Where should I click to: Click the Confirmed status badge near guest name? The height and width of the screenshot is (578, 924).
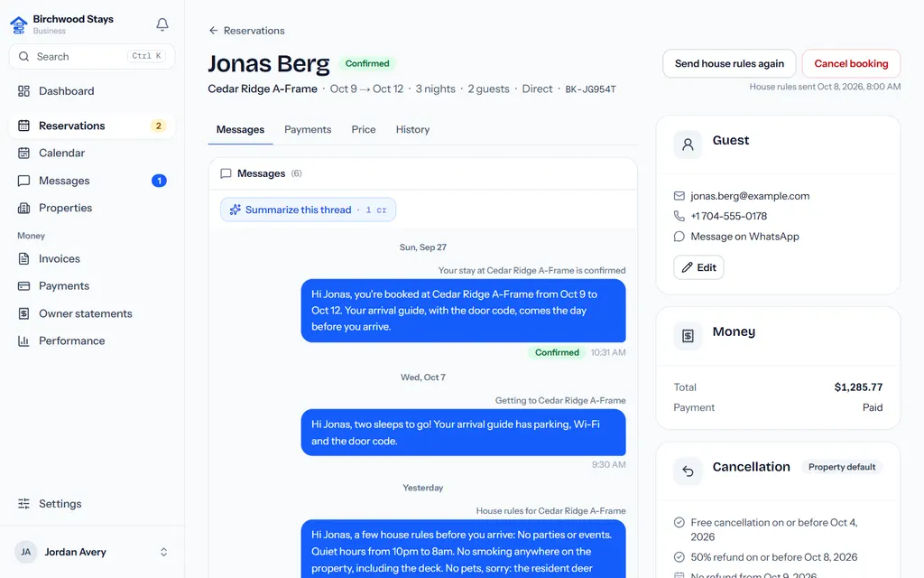click(x=367, y=63)
